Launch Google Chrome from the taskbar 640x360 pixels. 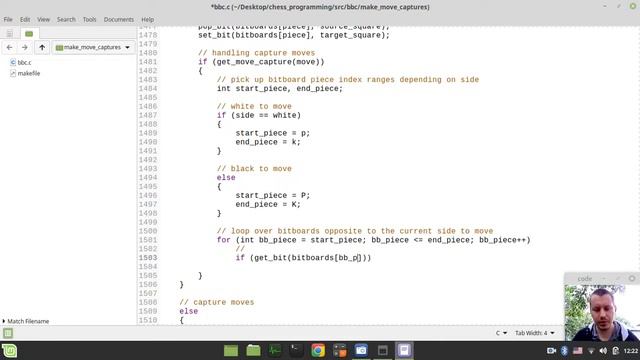click(318, 351)
